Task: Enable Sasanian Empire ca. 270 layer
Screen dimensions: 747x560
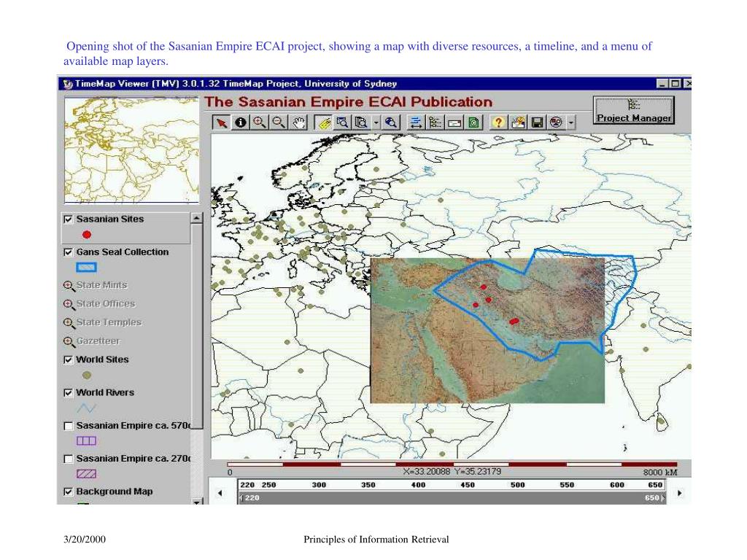Action: coord(68,459)
